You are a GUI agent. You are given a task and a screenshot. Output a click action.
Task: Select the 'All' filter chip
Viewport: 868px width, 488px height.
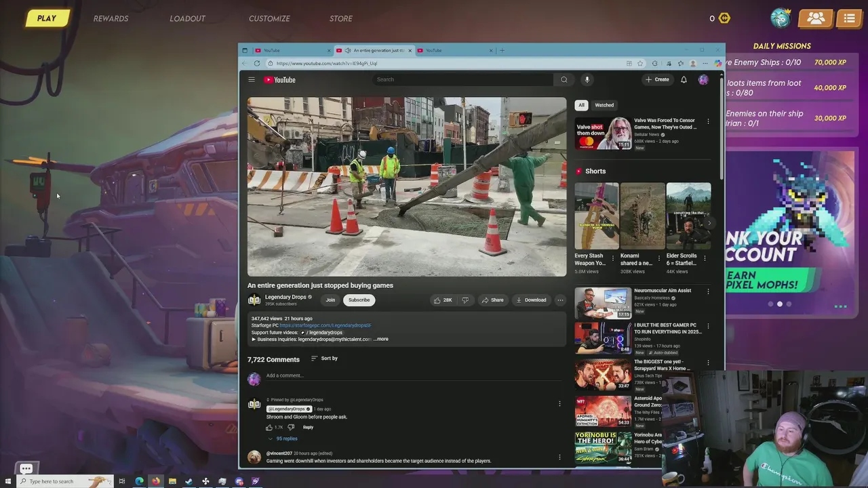(581, 105)
